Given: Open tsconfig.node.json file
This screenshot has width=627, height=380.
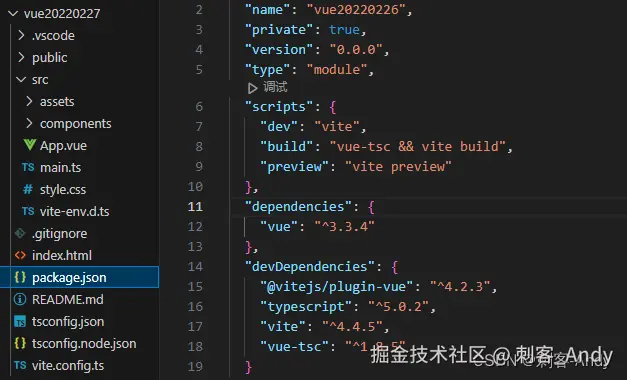Looking at the screenshot, I should click(84, 344).
